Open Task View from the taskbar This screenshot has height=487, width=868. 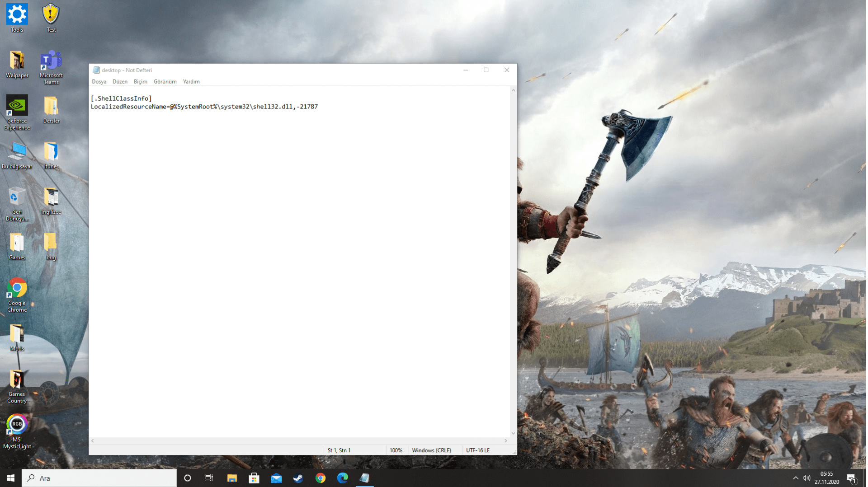click(x=209, y=478)
